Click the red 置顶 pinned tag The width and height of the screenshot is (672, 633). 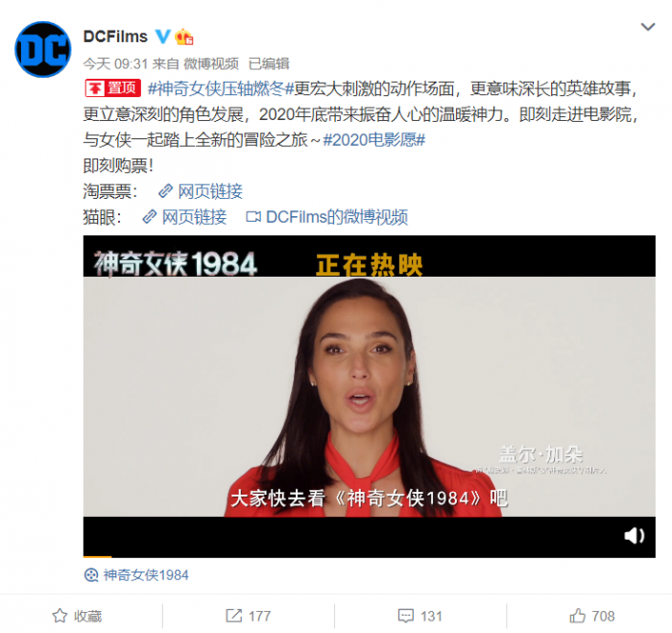112,88
